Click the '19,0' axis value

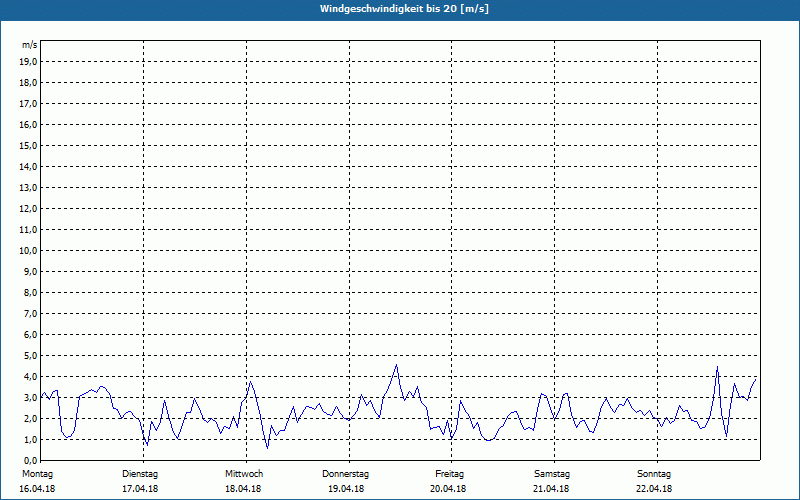tap(28, 62)
